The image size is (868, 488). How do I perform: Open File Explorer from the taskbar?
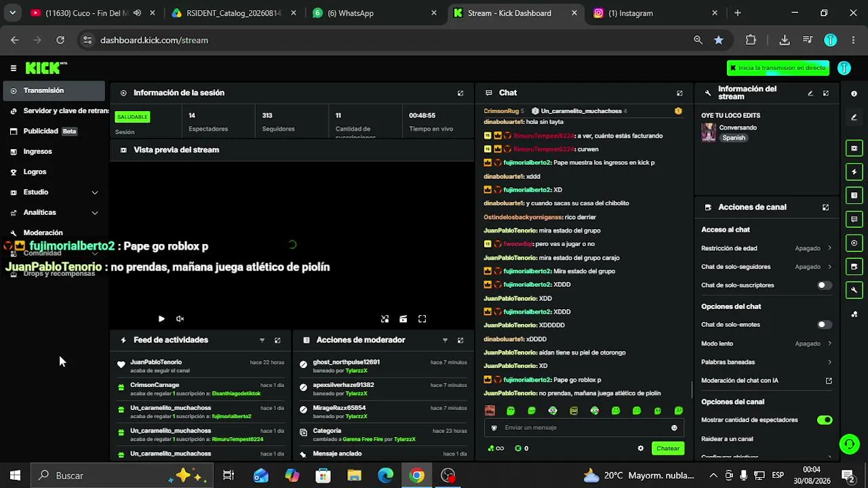click(x=354, y=476)
